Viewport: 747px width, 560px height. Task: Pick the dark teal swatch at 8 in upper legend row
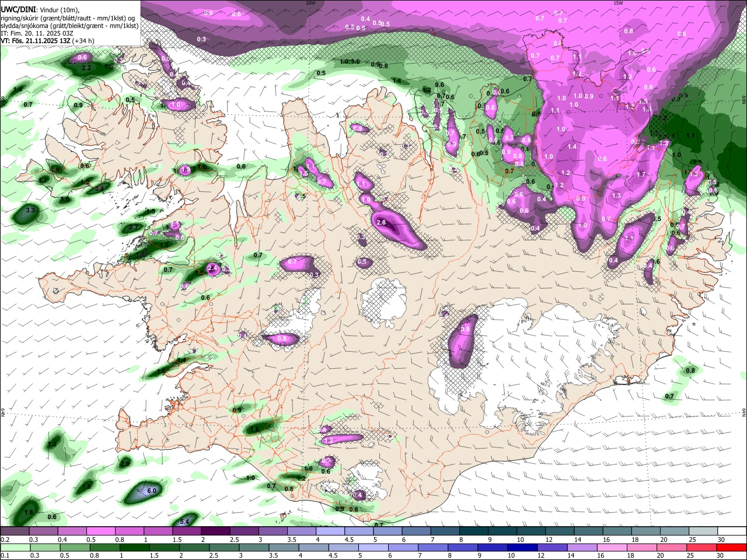(474, 531)
